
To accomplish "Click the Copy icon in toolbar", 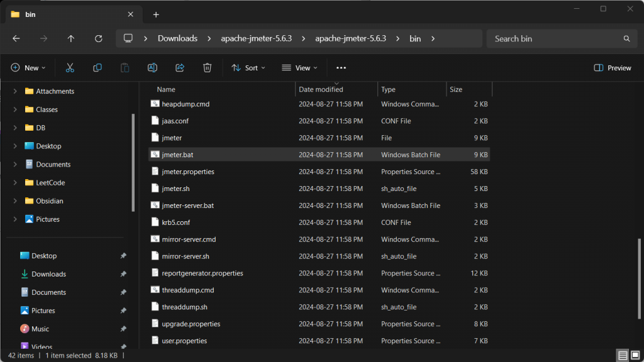I will [x=97, y=68].
